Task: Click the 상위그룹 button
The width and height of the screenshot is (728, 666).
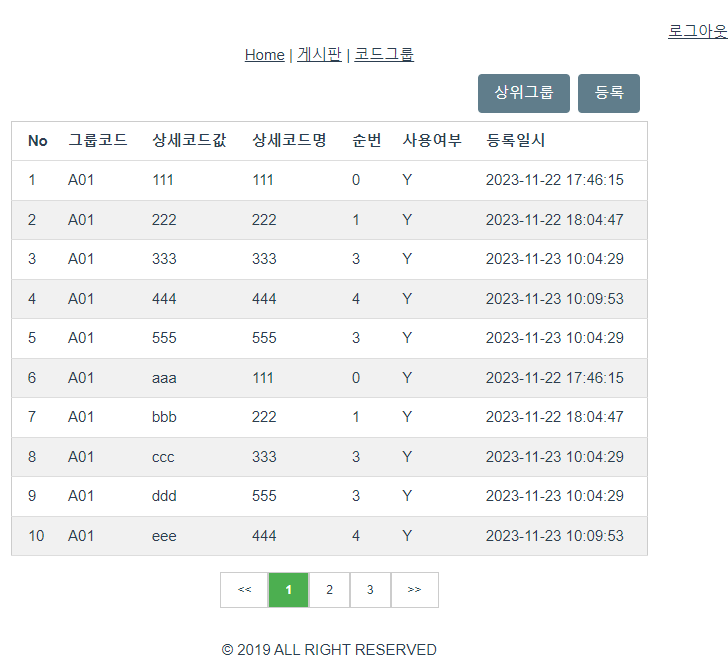Action: coord(524,93)
